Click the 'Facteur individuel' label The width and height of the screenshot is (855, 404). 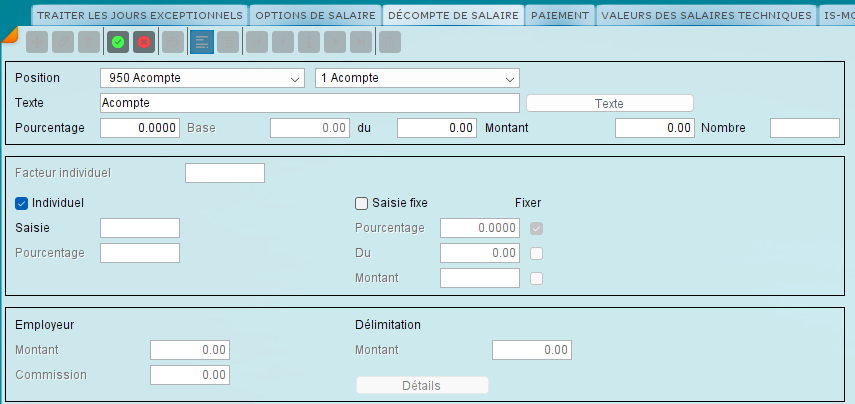pos(63,173)
